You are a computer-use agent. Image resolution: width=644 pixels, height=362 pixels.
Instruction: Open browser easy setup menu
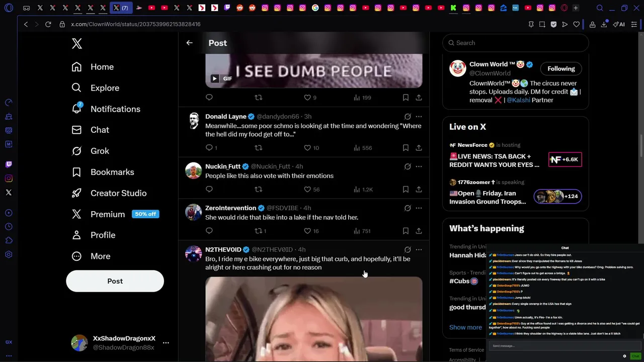pos(635,24)
